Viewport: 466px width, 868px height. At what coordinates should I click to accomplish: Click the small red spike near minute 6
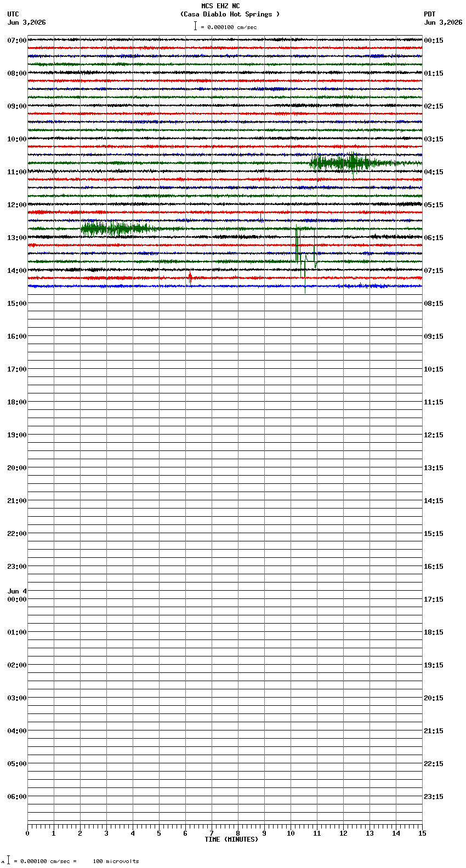click(190, 277)
